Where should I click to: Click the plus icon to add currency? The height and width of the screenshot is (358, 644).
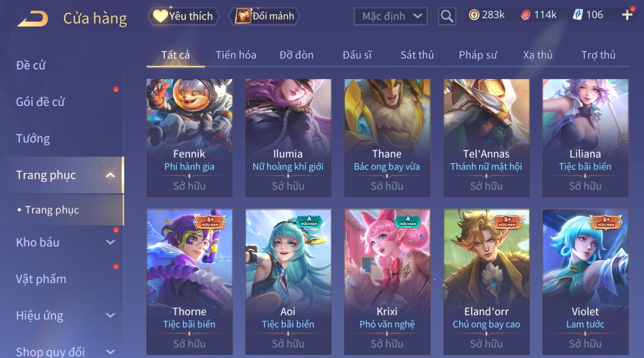pyautogui.click(x=627, y=15)
